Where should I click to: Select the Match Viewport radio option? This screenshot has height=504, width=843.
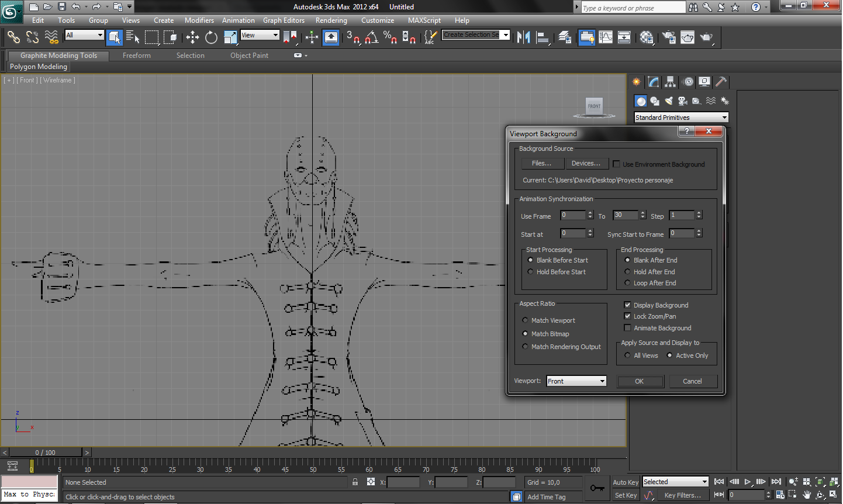click(525, 320)
